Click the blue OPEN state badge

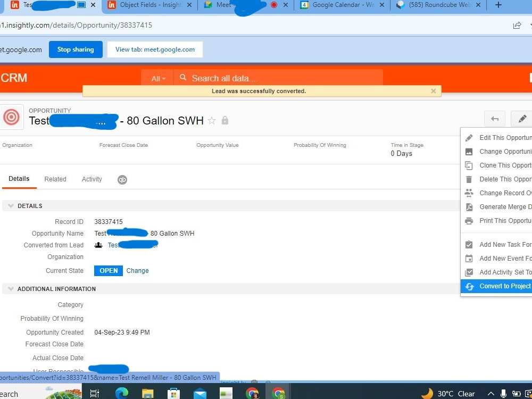tap(109, 271)
